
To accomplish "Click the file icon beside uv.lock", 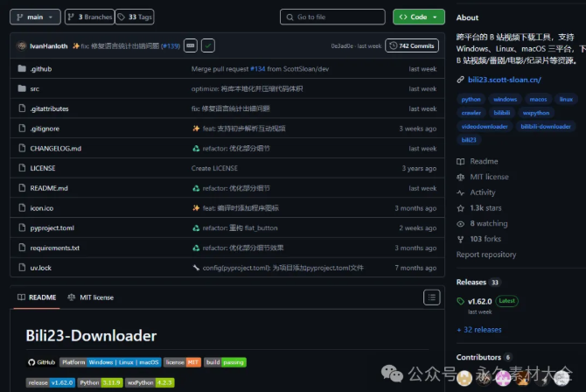I will (x=22, y=268).
